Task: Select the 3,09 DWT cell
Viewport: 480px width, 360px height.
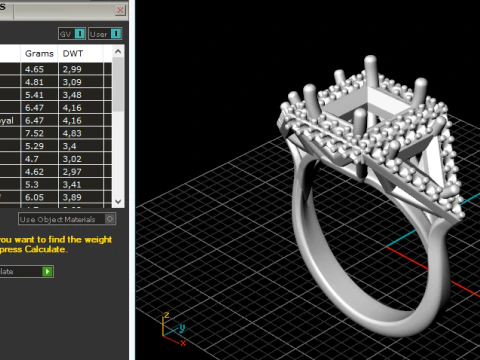Action: pyautogui.click(x=81, y=82)
